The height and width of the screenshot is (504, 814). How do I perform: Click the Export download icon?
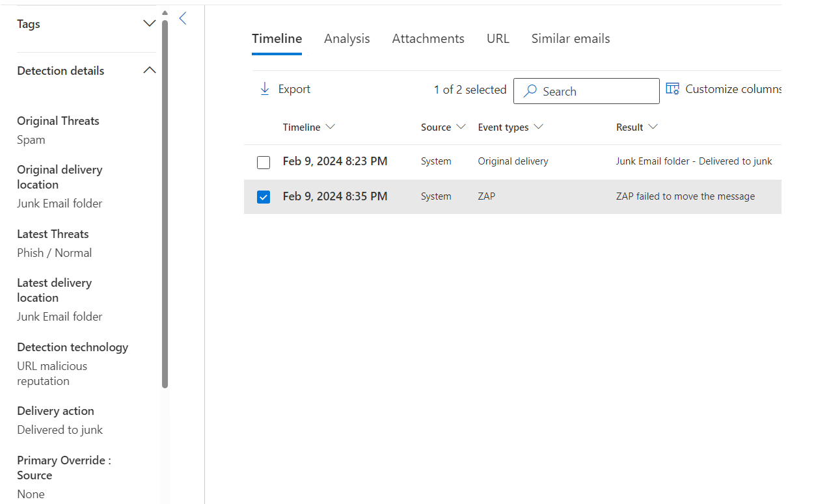[265, 88]
